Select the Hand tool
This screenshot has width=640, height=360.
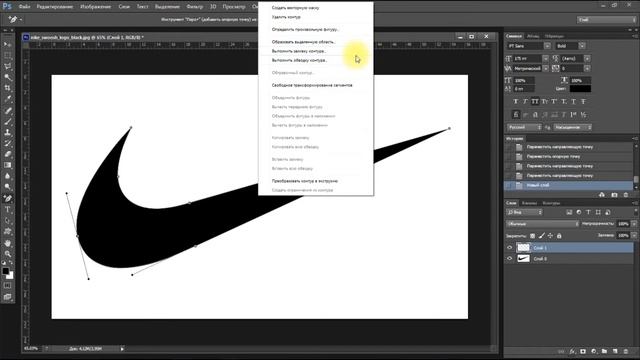click(8, 243)
